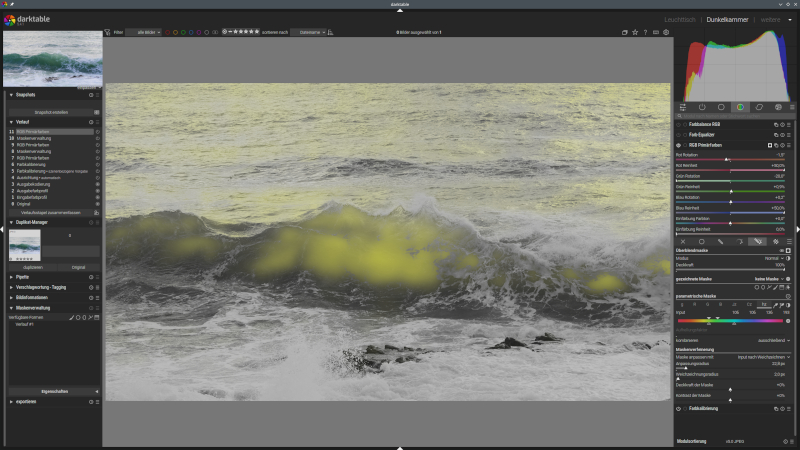Select the hz channel tab in parametric mask
The width and height of the screenshot is (800, 450).
pyautogui.click(x=764, y=304)
